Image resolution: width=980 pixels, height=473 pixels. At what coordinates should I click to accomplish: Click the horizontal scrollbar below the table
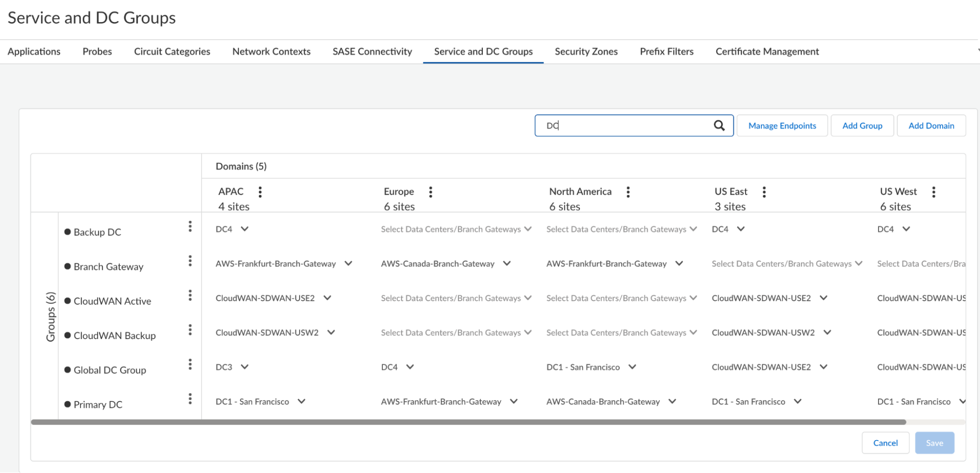coord(468,422)
